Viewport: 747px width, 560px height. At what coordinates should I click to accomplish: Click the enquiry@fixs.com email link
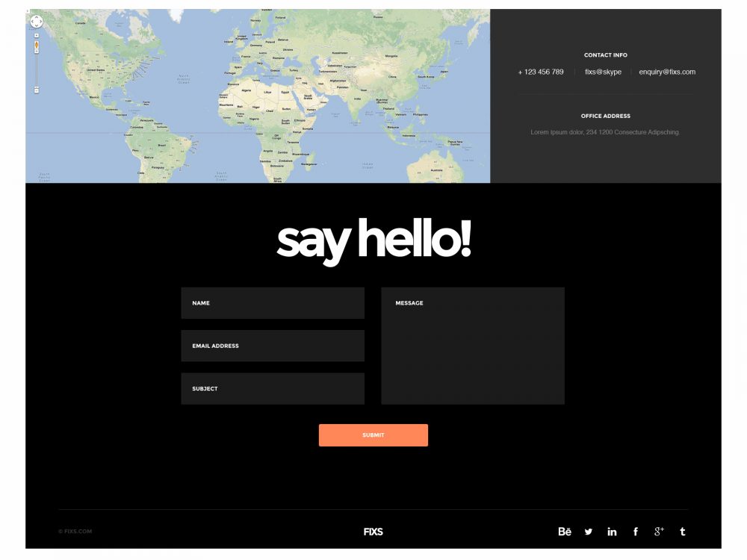[x=666, y=72]
